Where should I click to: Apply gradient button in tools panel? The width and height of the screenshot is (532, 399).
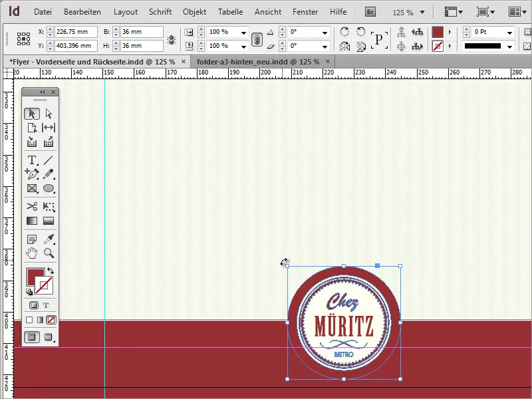[x=40, y=320]
